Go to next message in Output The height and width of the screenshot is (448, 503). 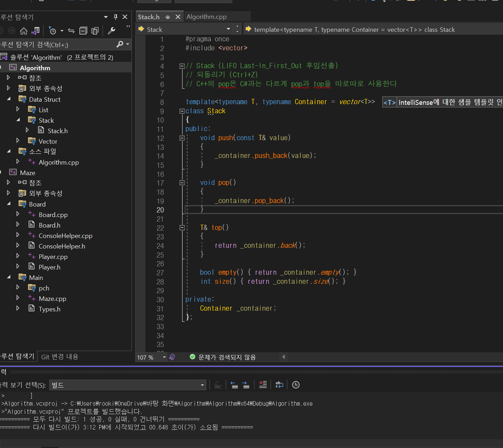point(246,385)
